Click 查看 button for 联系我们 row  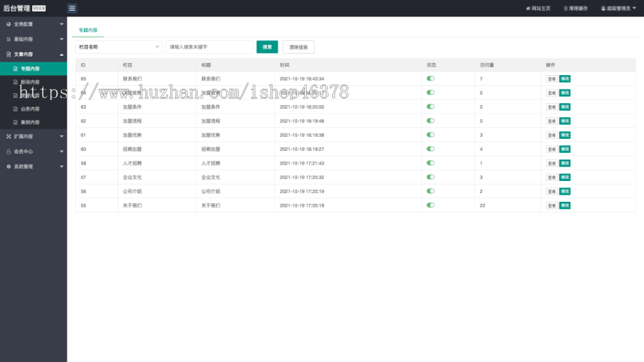point(552,79)
